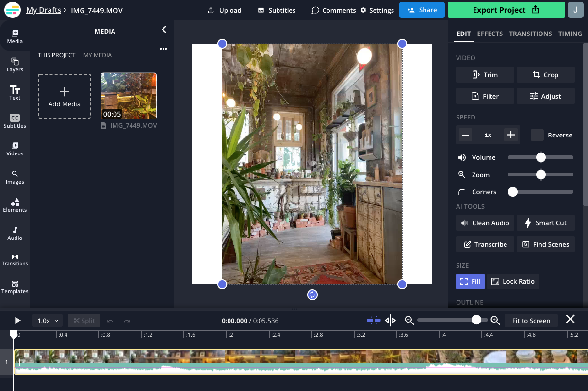Click the Smart Cut button
This screenshot has width=588, height=391.
tap(546, 223)
